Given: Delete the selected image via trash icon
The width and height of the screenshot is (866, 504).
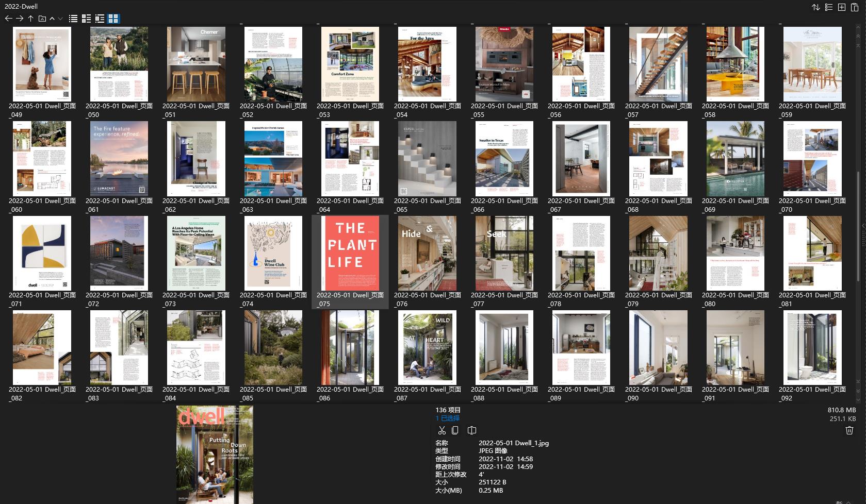Looking at the screenshot, I should (849, 430).
